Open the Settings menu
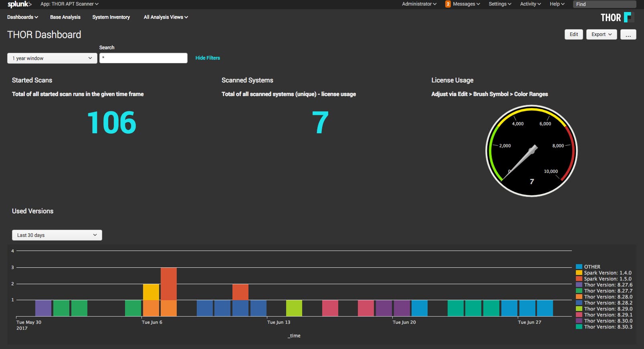This screenshot has height=349, width=644. [x=500, y=4]
